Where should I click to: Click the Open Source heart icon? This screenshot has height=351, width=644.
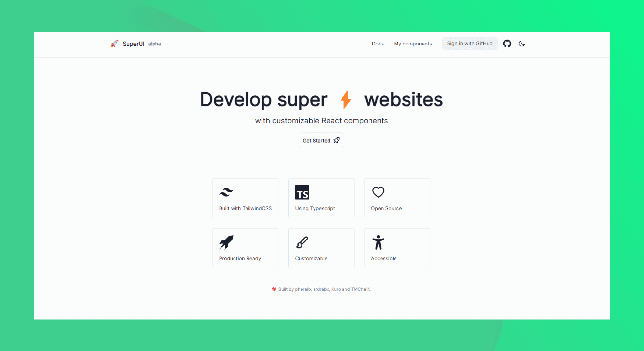379,192
